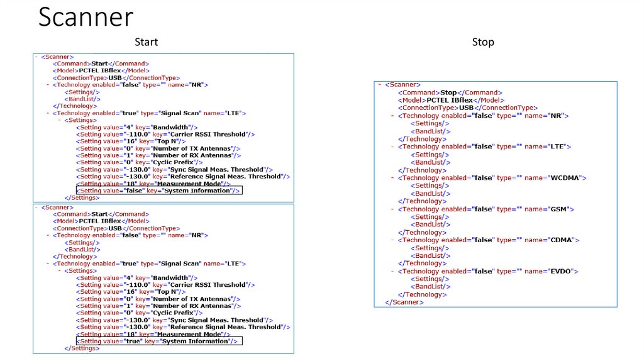Collapse the GSM Technology node
The image size is (644, 361).
click(392, 209)
